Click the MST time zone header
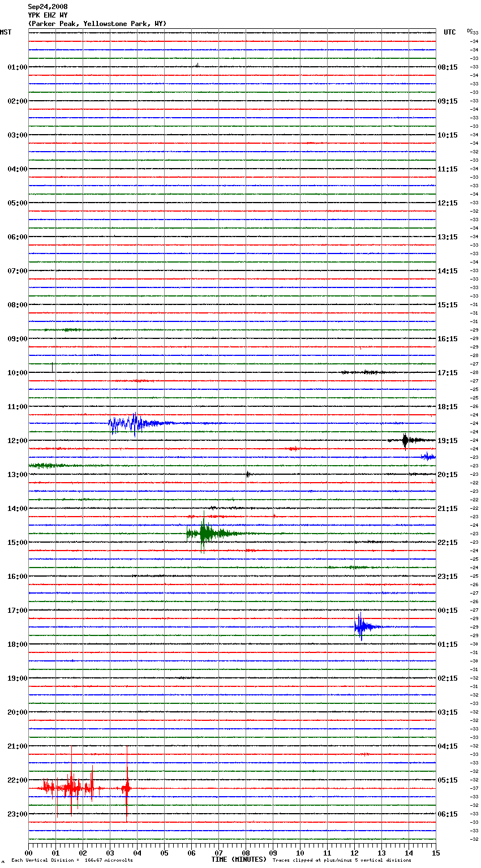481x868 pixels. click(x=6, y=32)
